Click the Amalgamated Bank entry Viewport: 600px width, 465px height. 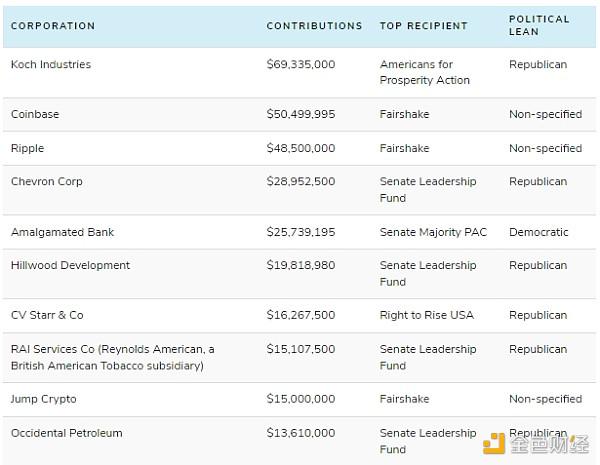click(x=62, y=232)
